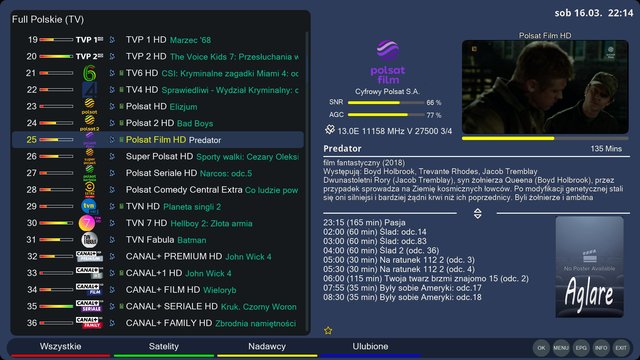The image size is (640, 360).
Task: Click the Cyfrowy Polsat S.A. provider label
Action: (x=387, y=91)
